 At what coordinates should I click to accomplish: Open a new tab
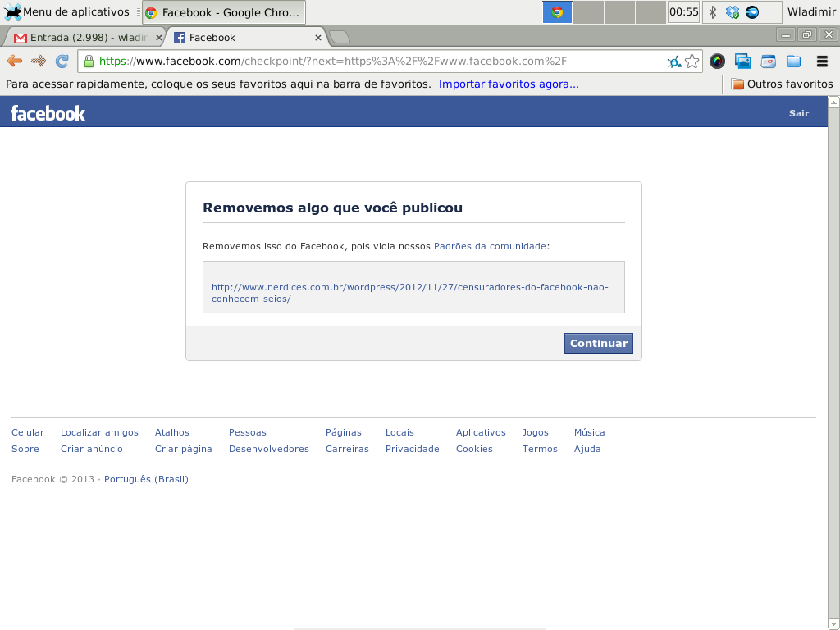click(339, 37)
